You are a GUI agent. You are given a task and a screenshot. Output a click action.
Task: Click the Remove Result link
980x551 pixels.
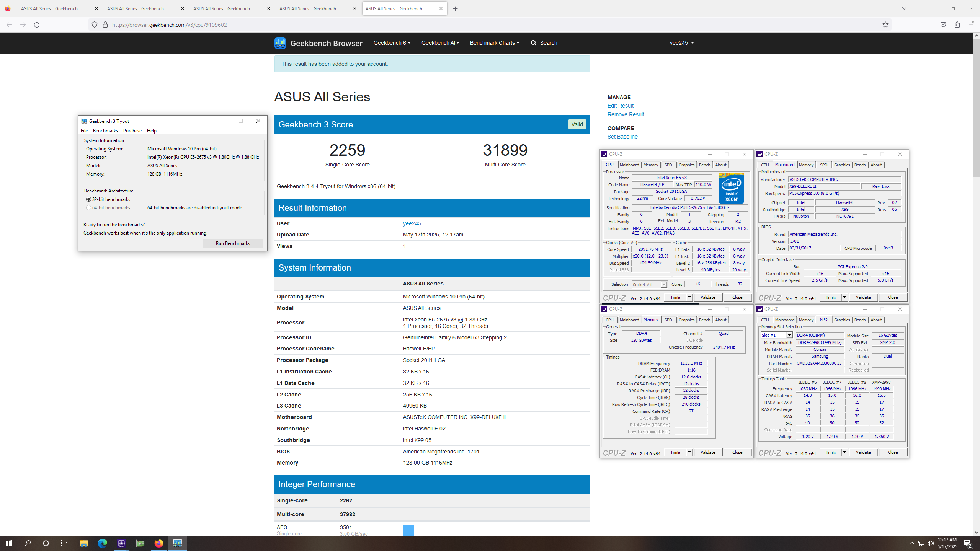626,114
